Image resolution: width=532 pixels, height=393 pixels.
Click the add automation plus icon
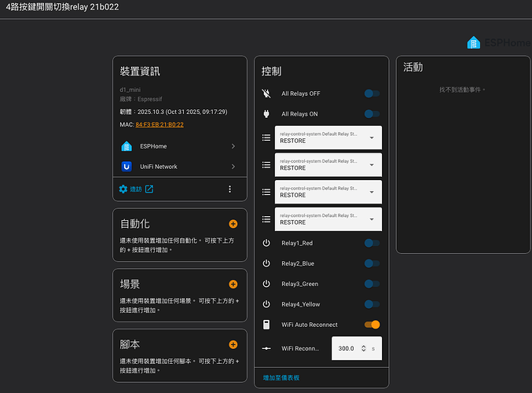(233, 224)
